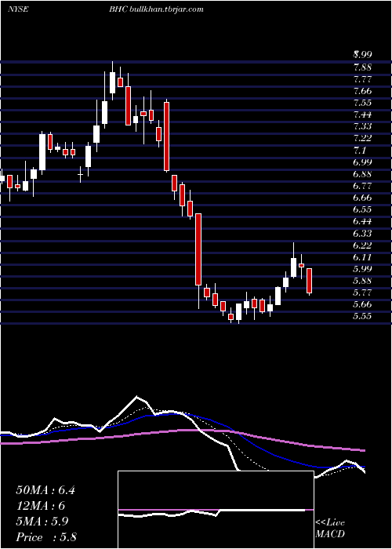The width and height of the screenshot is (392, 549).
Task: Click the 6.44 price axis label
Action: pos(362,221)
